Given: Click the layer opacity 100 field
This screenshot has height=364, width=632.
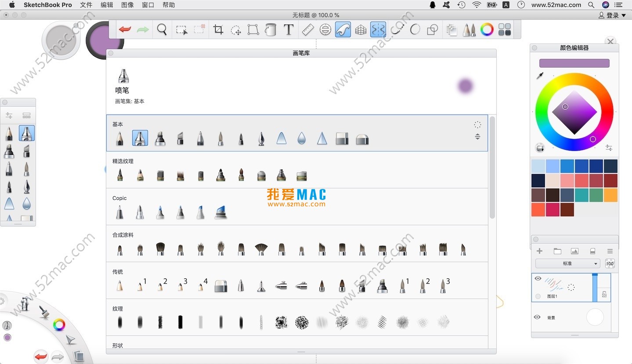Looking at the screenshot, I should (x=610, y=263).
